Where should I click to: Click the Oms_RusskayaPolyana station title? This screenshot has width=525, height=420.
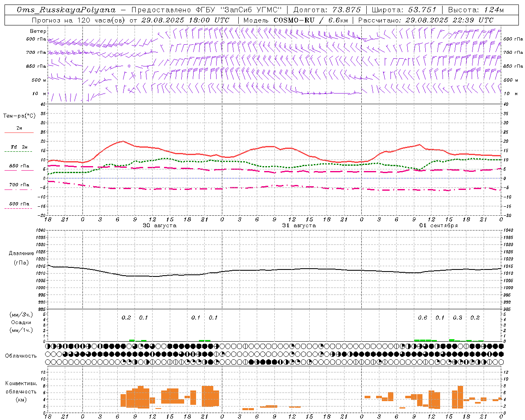click(x=66, y=10)
